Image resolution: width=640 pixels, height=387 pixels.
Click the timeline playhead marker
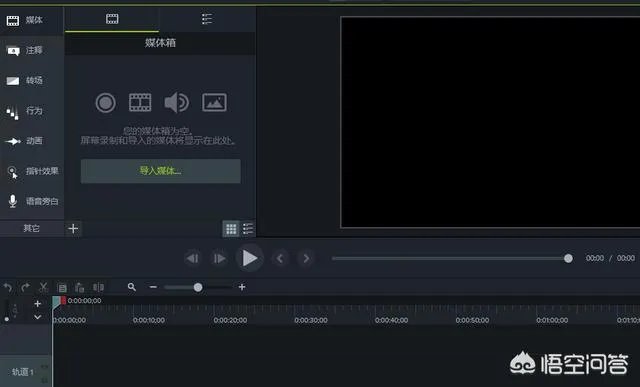coord(59,301)
